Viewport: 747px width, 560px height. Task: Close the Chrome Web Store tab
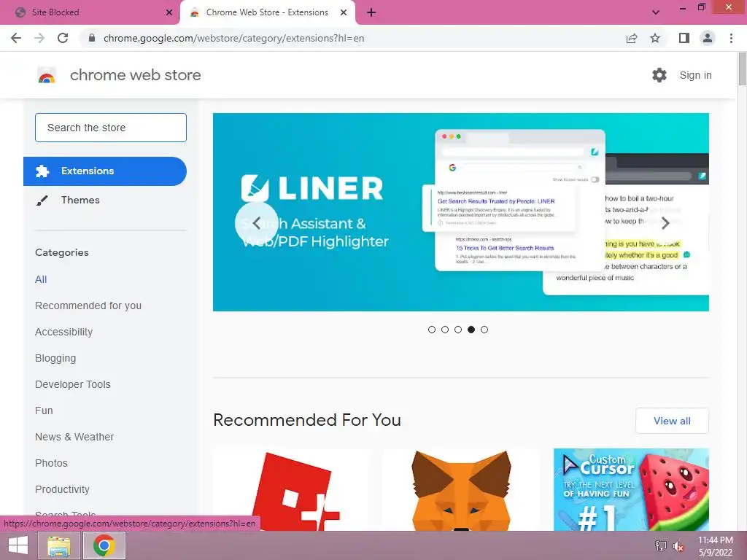click(x=344, y=12)
